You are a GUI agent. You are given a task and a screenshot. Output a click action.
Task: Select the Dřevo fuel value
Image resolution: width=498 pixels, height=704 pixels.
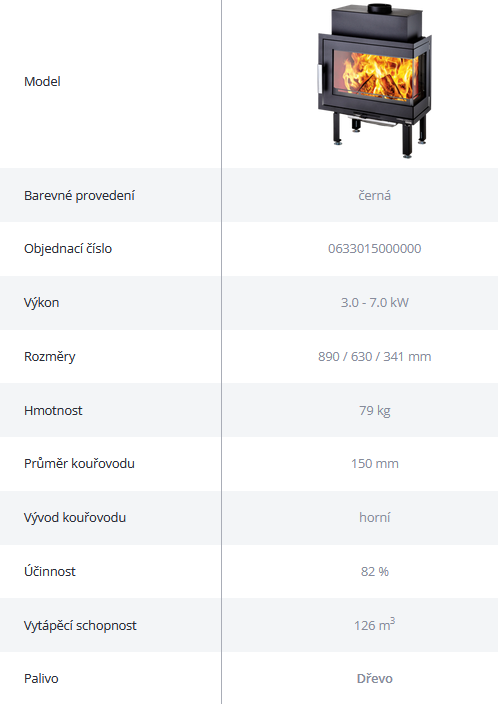coord(375,678)
